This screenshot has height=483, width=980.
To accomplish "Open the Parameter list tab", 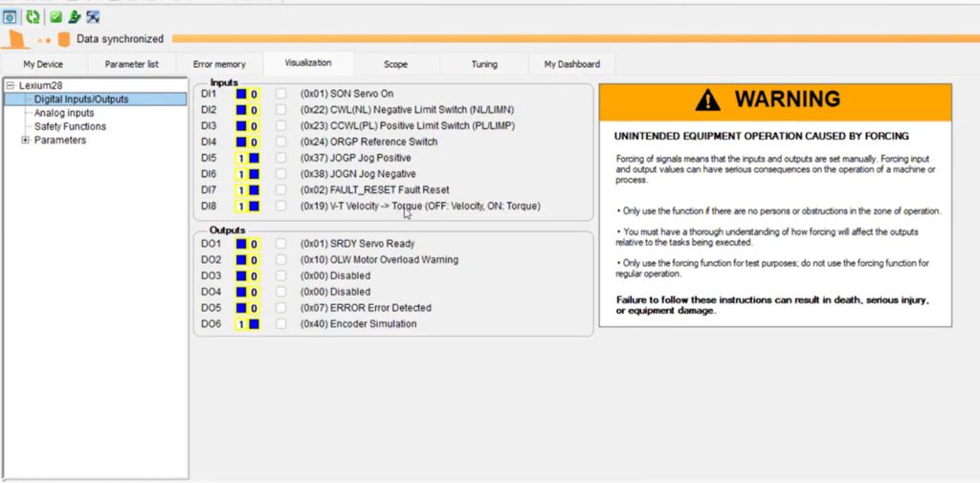I will pyautogui.click(x=132, y=64).
